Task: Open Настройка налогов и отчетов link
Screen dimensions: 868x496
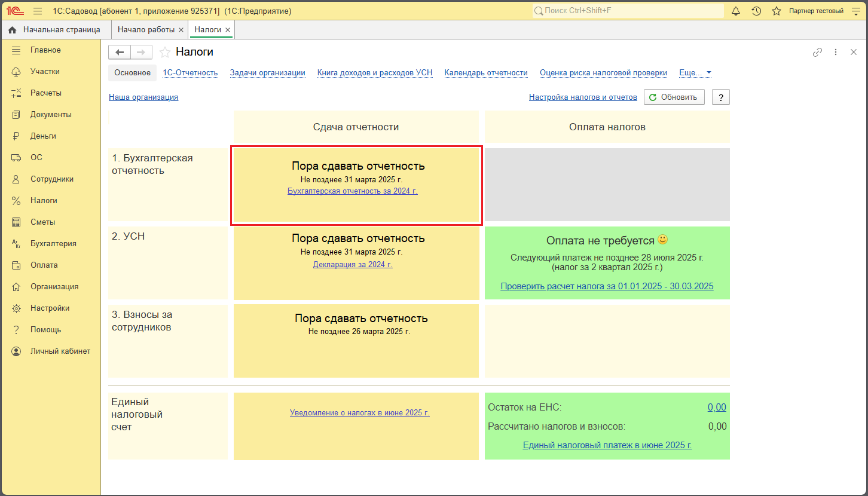Action: coord(583,97)
